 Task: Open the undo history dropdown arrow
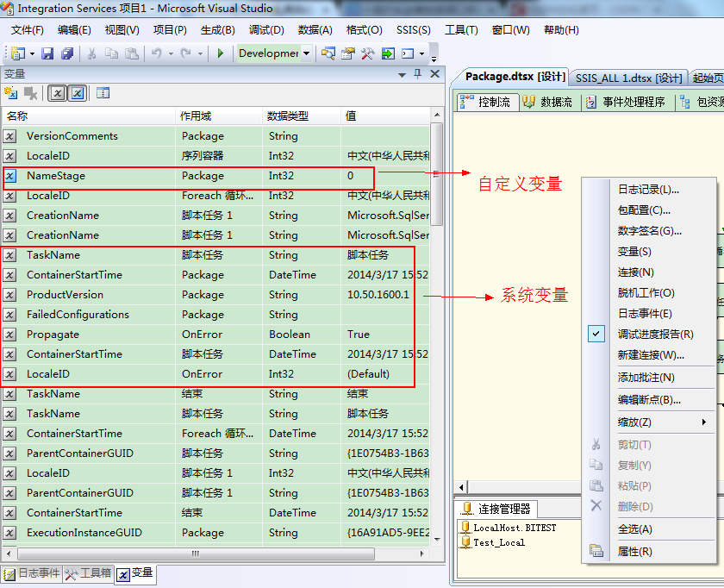pyautogui.click(x=171, y=54)
